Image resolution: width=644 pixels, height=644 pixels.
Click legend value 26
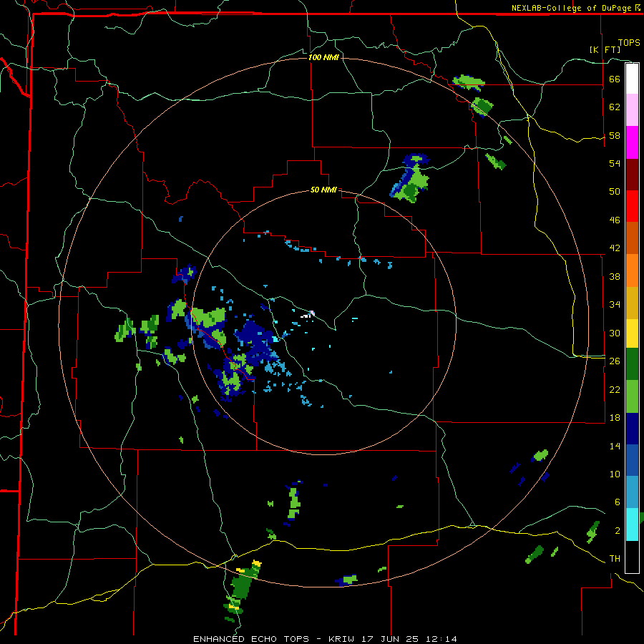(x=615, y=361)
